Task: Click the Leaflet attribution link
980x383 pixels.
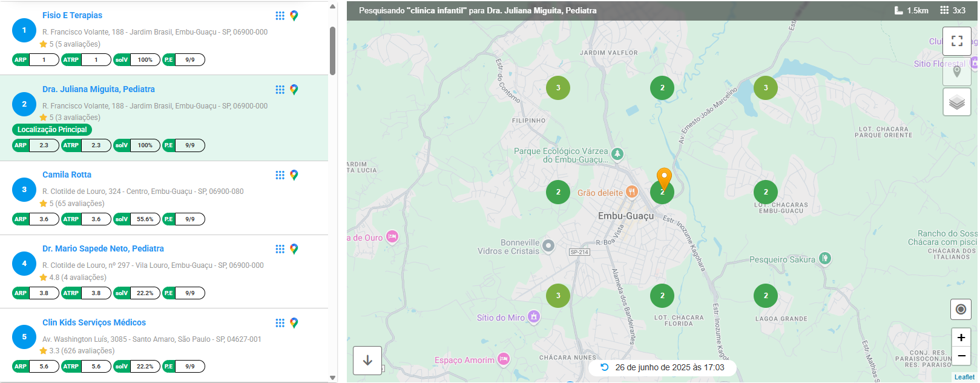Action: 964,377
